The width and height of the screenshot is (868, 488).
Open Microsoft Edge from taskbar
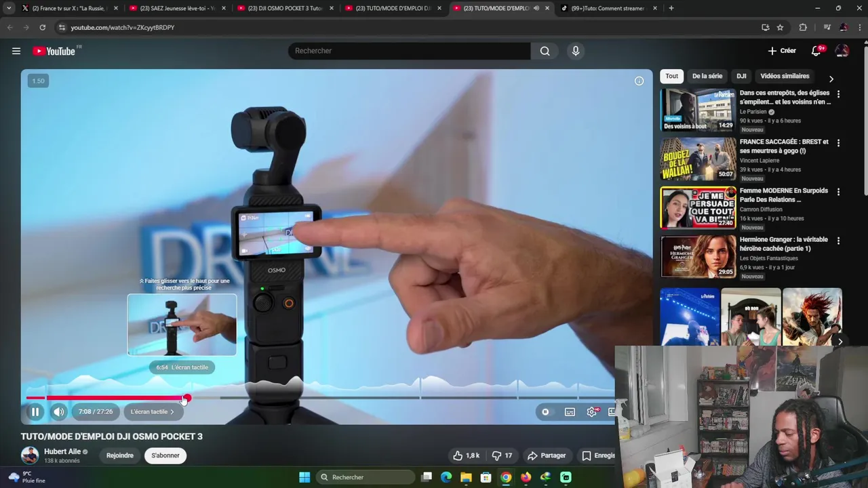click(x=446, y=477)
